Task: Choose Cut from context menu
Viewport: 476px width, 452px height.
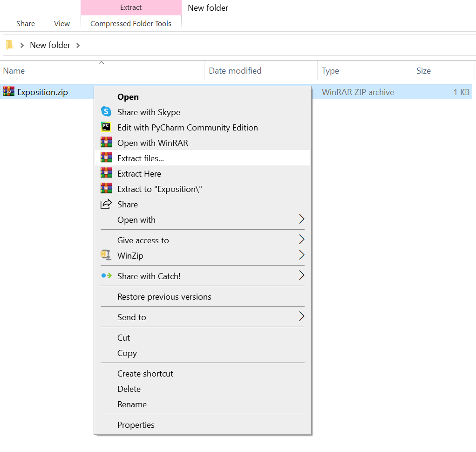Action: [203, 337]
